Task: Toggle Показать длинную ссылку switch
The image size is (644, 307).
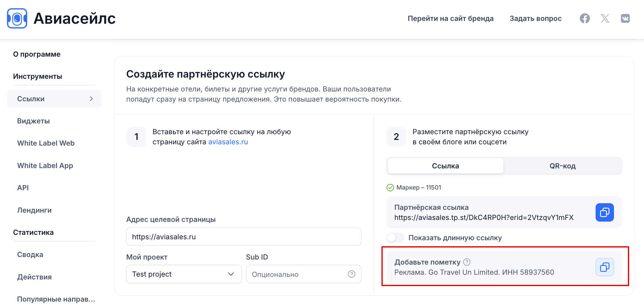Action: tap(395, 238)
